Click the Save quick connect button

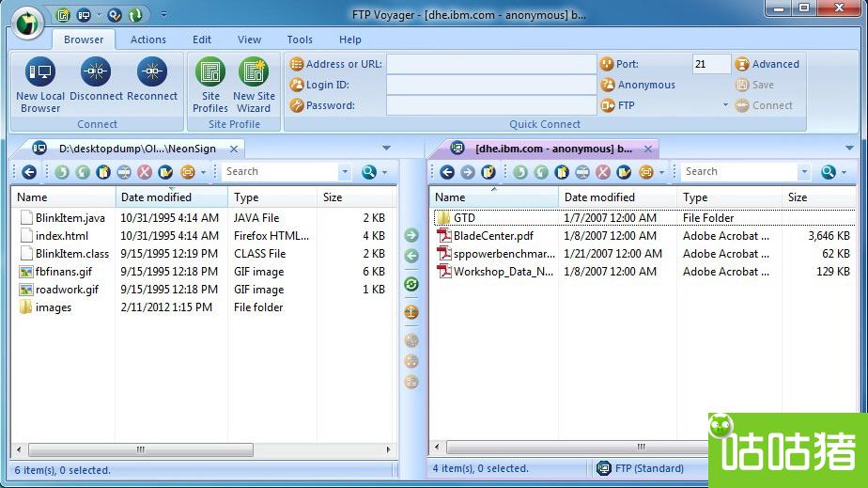tap(754, 85)
